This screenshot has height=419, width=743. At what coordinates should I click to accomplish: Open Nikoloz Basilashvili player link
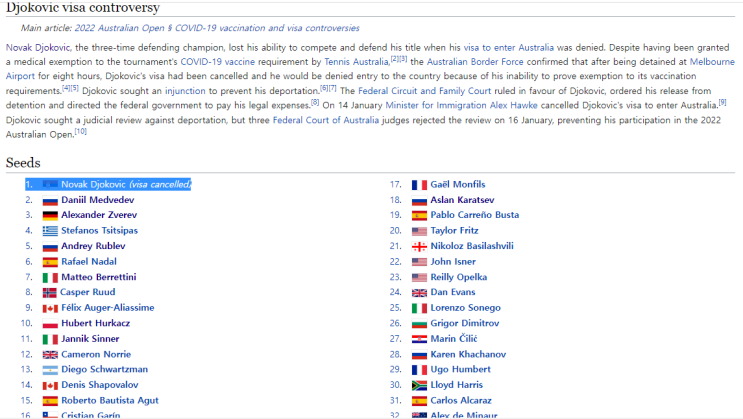(x=472, y=246)
